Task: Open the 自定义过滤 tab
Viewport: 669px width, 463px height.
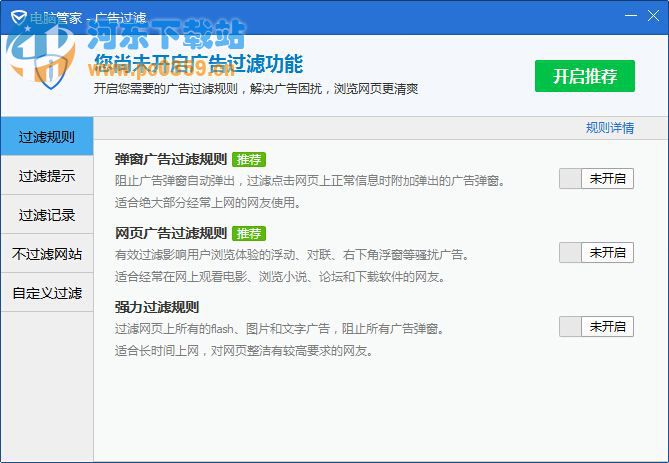Action: [47, 293]
